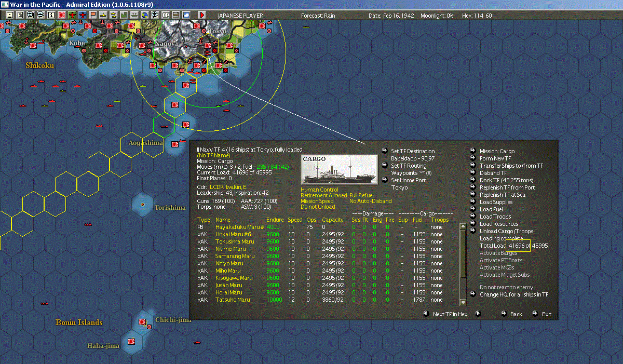Viewport: 623px width, 364px height.
Task: Sort ship list by Ops column
Action: [311, 220]
